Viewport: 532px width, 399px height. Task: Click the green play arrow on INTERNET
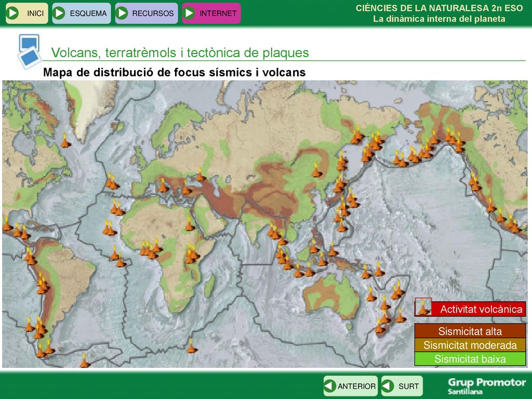pos(189,13)
